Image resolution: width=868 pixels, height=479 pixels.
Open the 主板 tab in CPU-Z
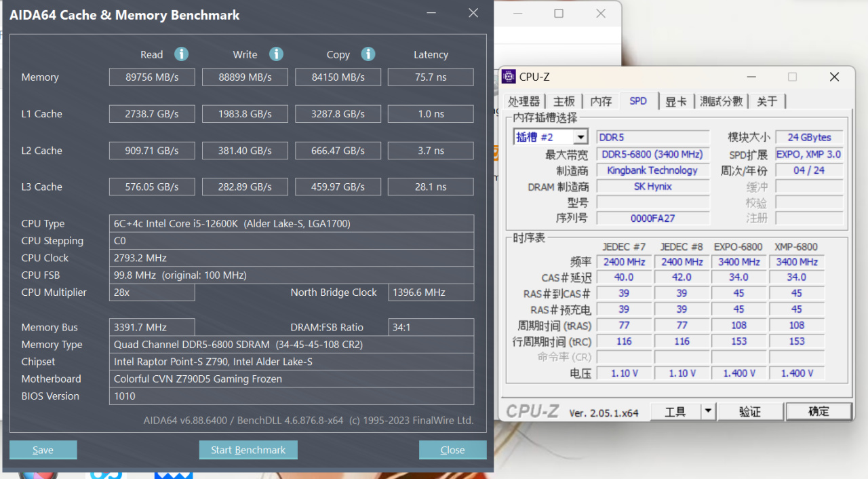pos(564,102)
